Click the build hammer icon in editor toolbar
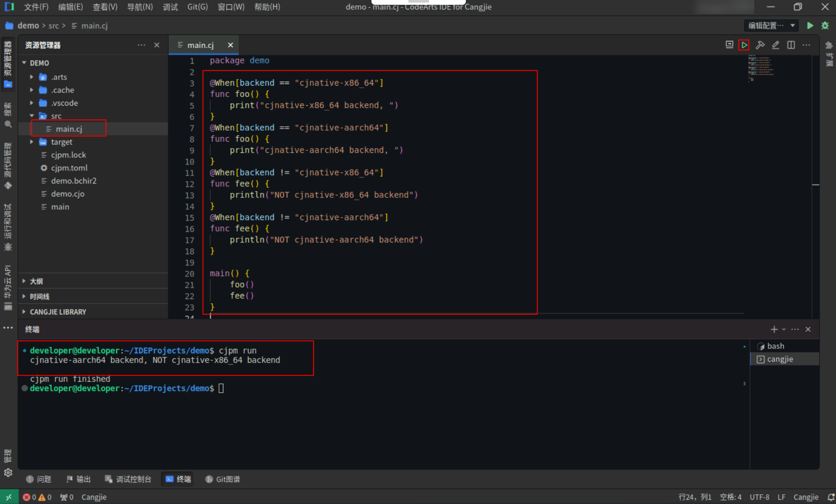 [x=760, y=45]
